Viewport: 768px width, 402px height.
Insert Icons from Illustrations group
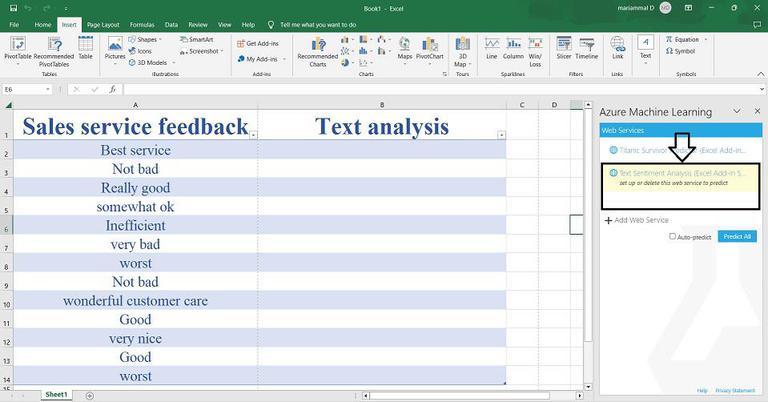click(x=140, y=51)
